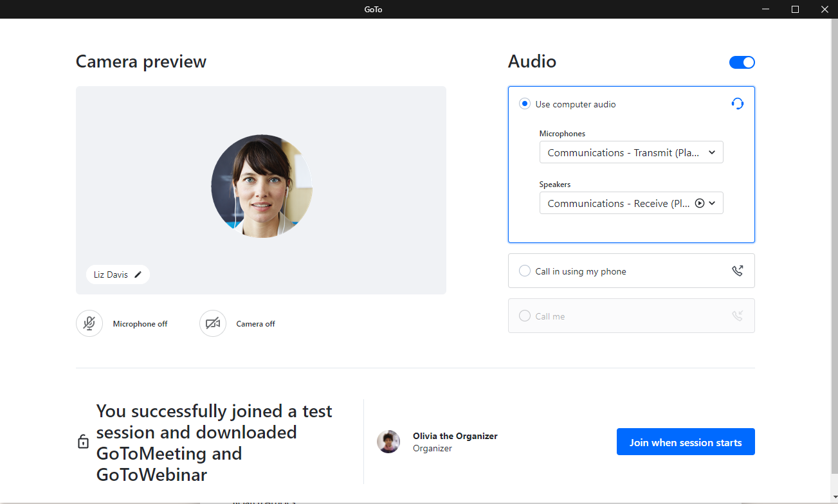Click the Microphone off label

click(x=140, y=324)
